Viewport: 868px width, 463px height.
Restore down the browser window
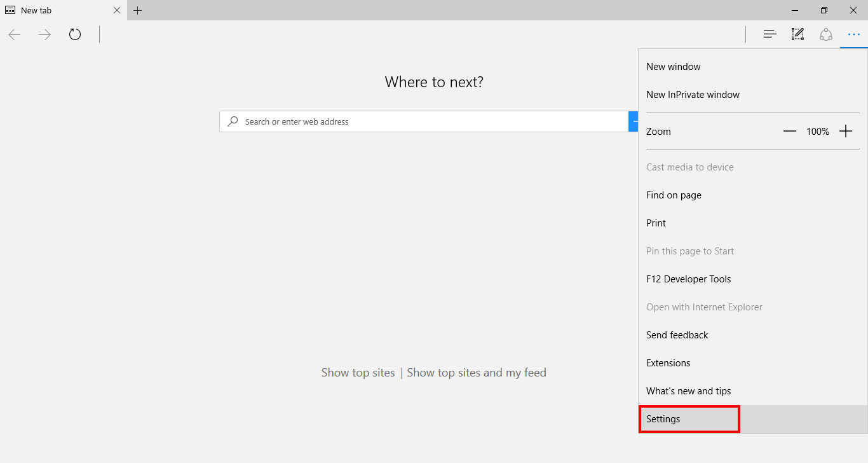pos(824,10)
